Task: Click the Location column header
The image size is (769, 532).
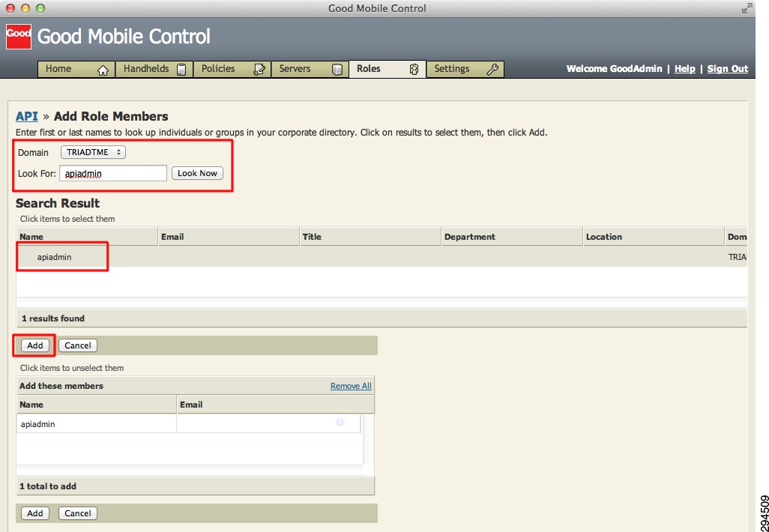Action: point(654,237)
